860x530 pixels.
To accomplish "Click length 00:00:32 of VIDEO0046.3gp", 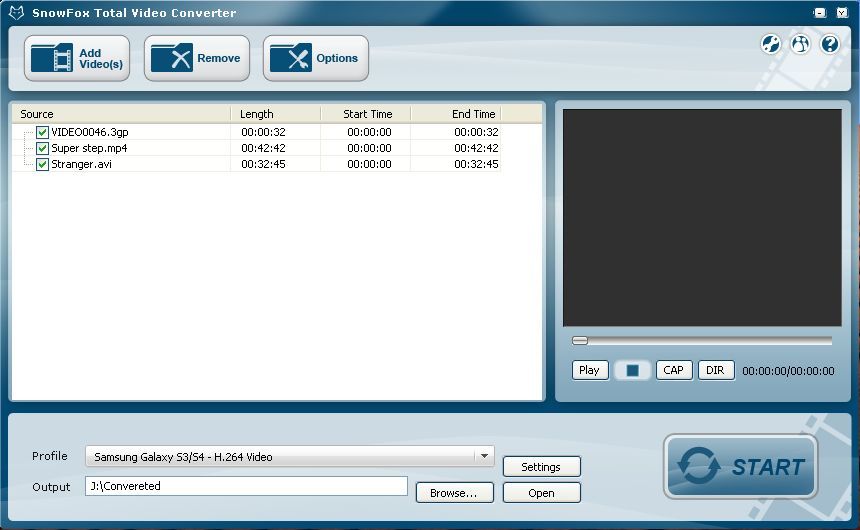I will (263, 132).
